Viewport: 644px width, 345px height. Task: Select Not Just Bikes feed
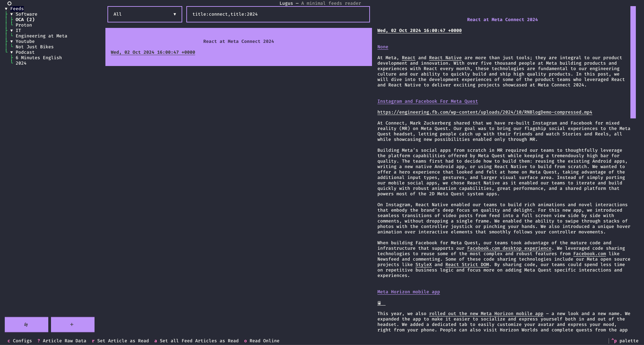tap(35, 47)
